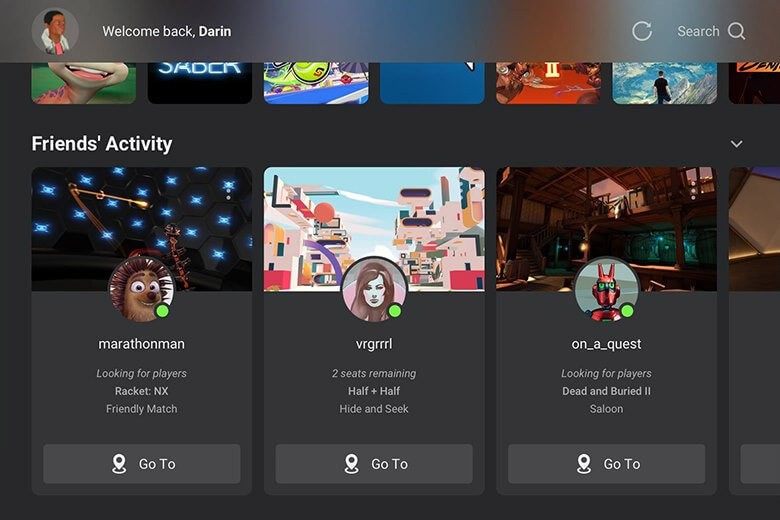The image size is (780, 520).
Task: Go to vrgrrrl's Half + Half session
Action: coord(374,464)
